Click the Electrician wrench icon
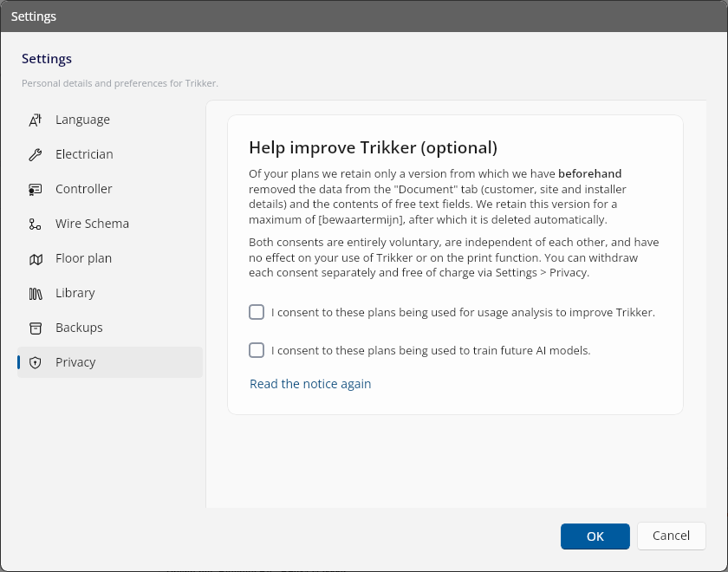 [36, 154]
